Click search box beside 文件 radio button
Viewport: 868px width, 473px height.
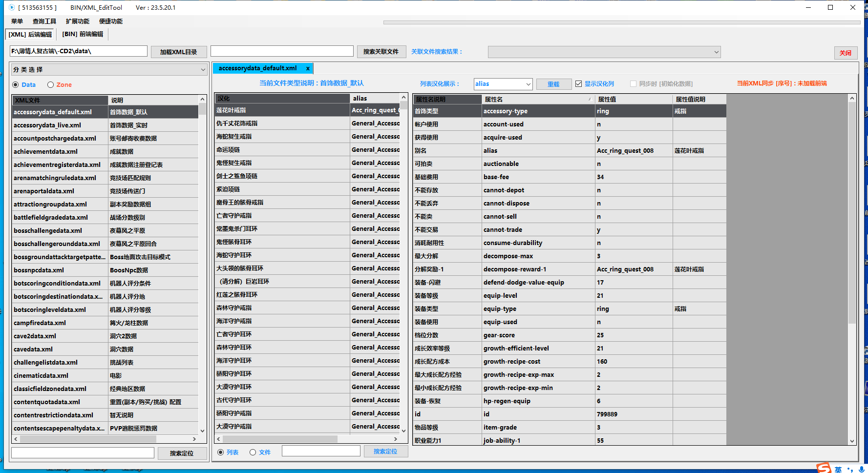pyautogui.click(x=321, y=451)
